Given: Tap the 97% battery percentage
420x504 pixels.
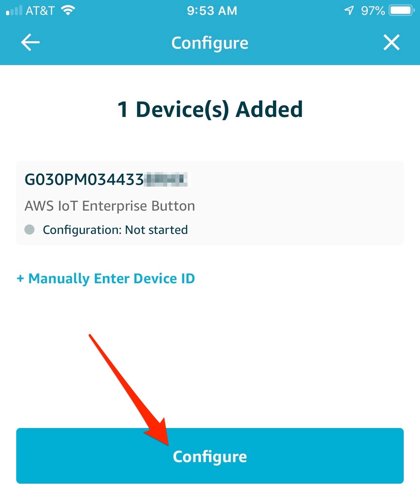Looking at the screenshot, I should (373, 11).
